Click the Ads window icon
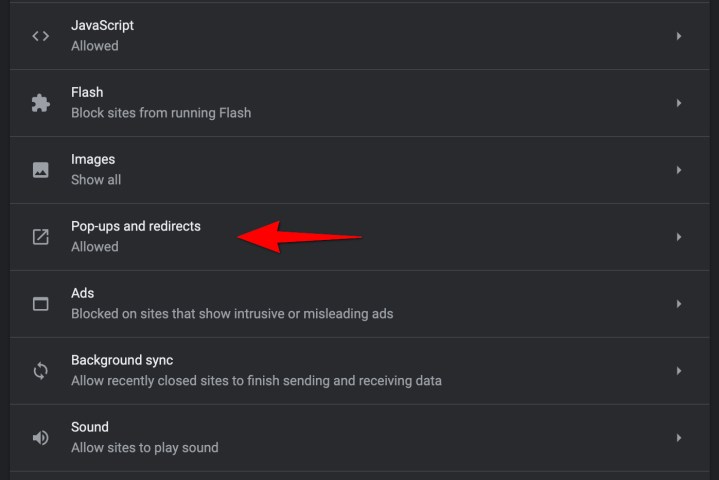Viewport: 719px width, 480px height. [x=40, y=304]
